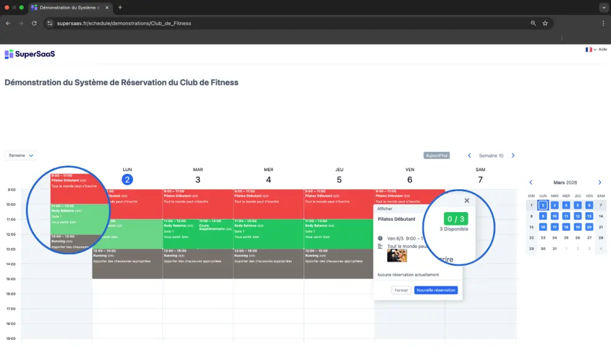Jump to today with Aujourd'hui button
This screenshot has height=364, width=611.
click(437, 156)
